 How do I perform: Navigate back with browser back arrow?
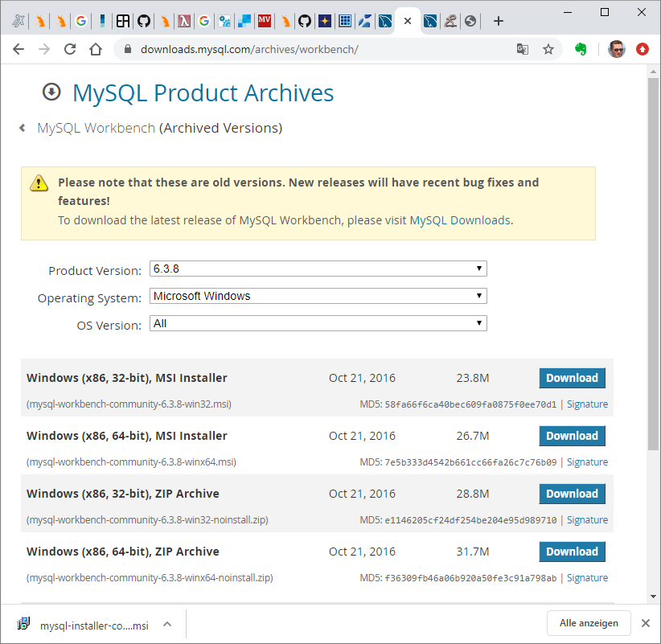18,49
